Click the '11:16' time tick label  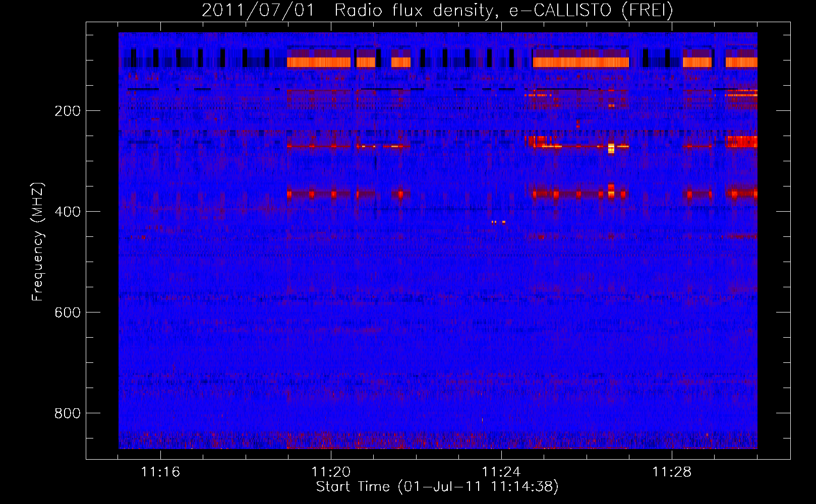click(x=160, y=472)
